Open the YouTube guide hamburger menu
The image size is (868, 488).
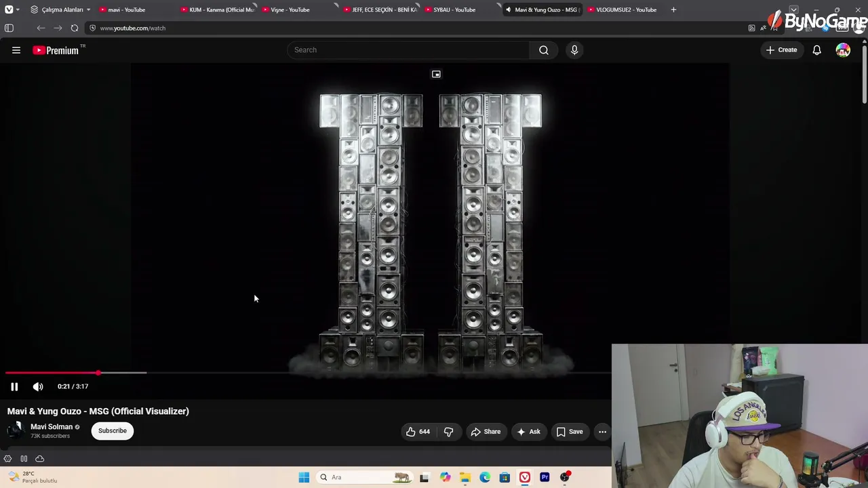(16, 50)
